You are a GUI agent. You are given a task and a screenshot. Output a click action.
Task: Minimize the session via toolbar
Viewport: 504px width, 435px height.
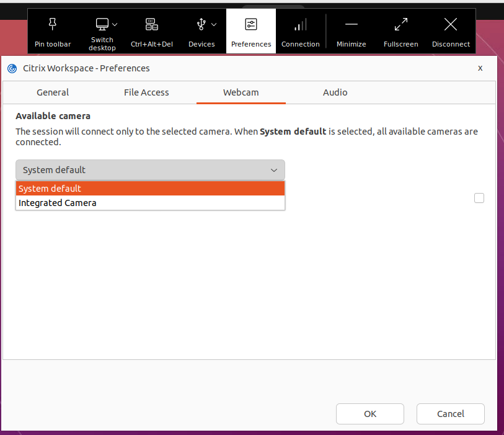click(351, 24)
